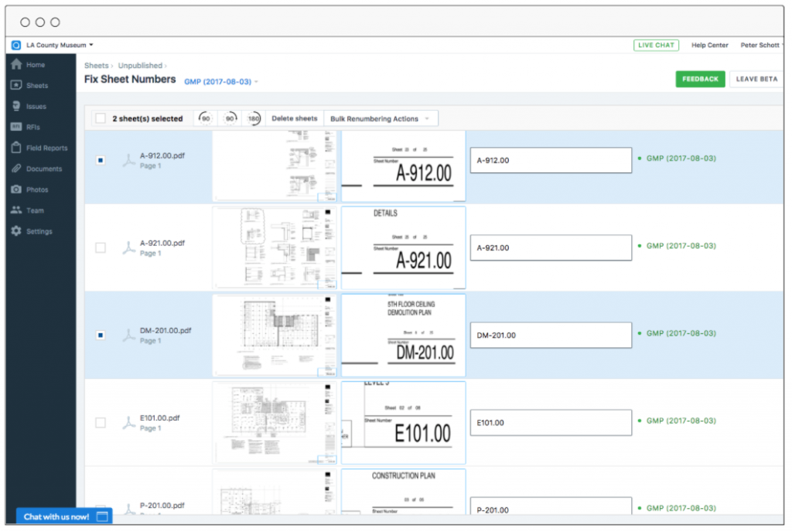Open the A-912.00 full sheet thumbnail
Viewport: 792px width, 532px height.
275,166
